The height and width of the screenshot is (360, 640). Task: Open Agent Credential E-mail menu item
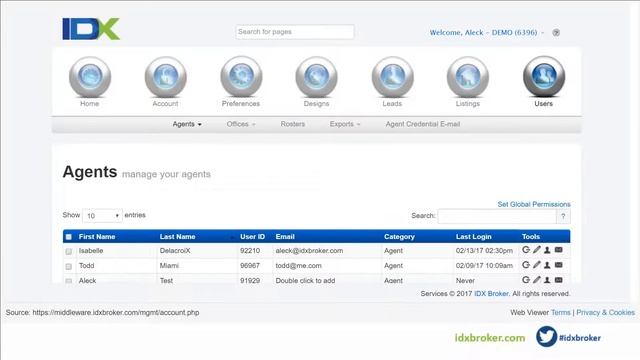point(423,124)
